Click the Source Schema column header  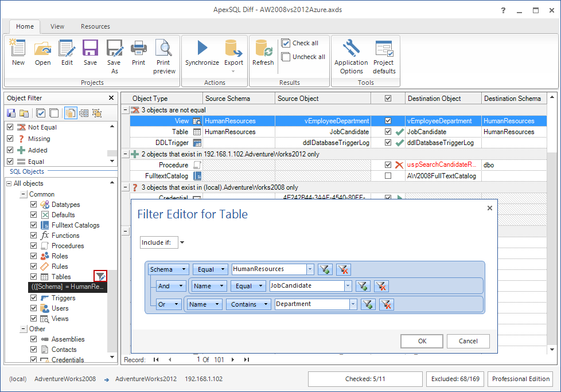click(x=239, y=98)
